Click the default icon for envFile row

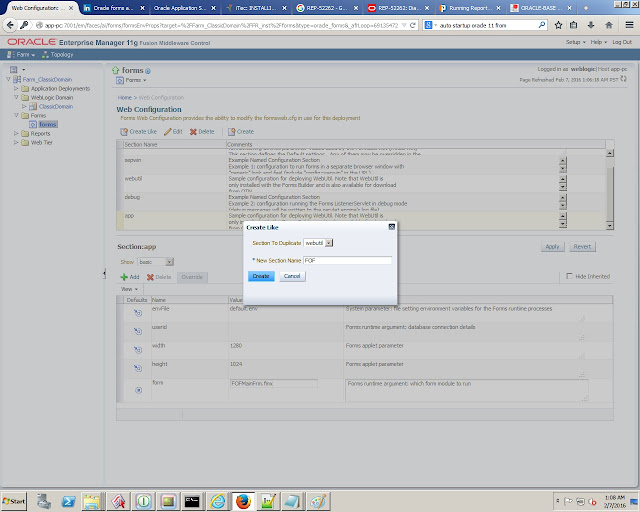tap(138, 313)
